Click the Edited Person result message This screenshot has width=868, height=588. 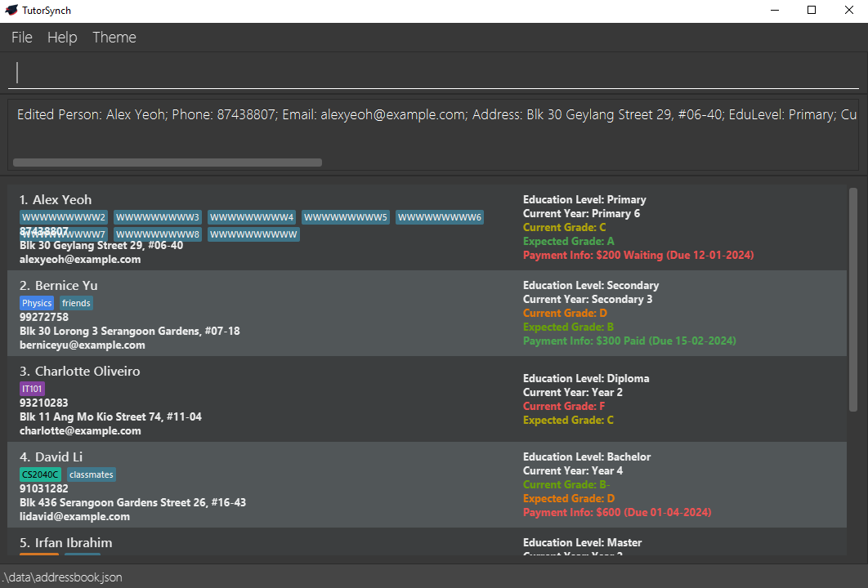[x=436, y=114]
